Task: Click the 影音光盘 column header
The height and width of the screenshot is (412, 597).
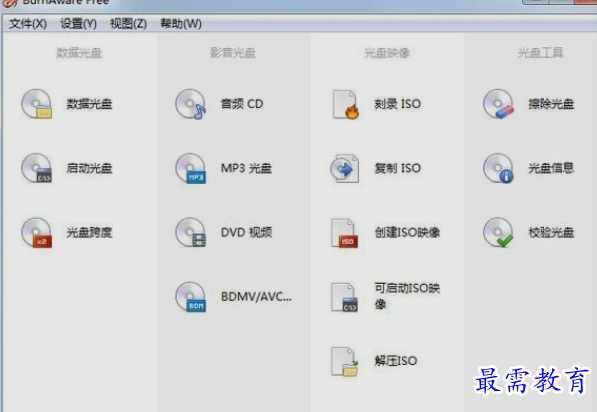Action: 233,53
